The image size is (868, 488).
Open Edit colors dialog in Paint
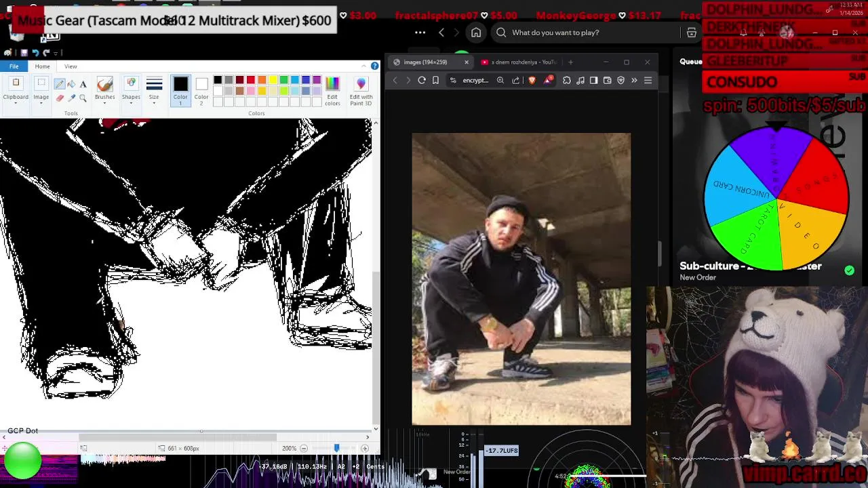tap(332, 91)
